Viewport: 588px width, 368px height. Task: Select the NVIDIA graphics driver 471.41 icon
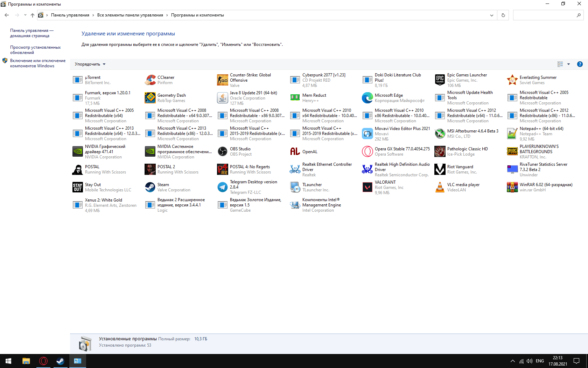pyautogui.click(x=78, y=151)
